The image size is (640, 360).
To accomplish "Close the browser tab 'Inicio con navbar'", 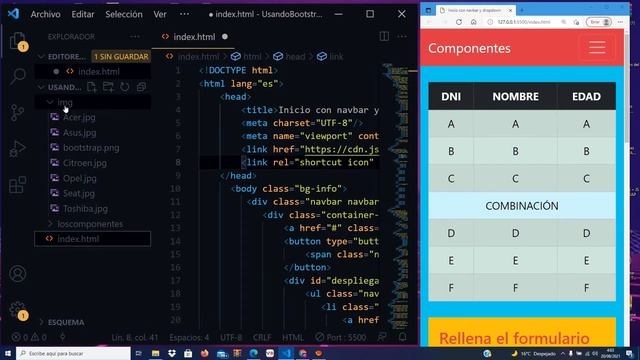I will (510, 10).
